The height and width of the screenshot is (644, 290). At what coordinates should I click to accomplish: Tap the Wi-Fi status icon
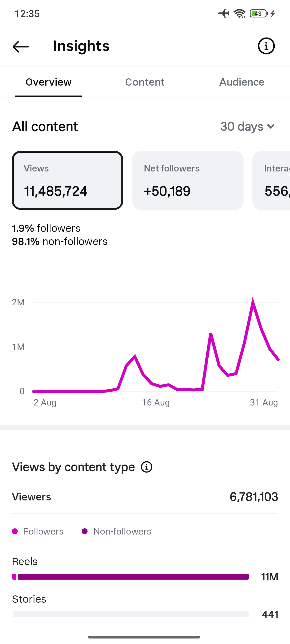[240, 13]
